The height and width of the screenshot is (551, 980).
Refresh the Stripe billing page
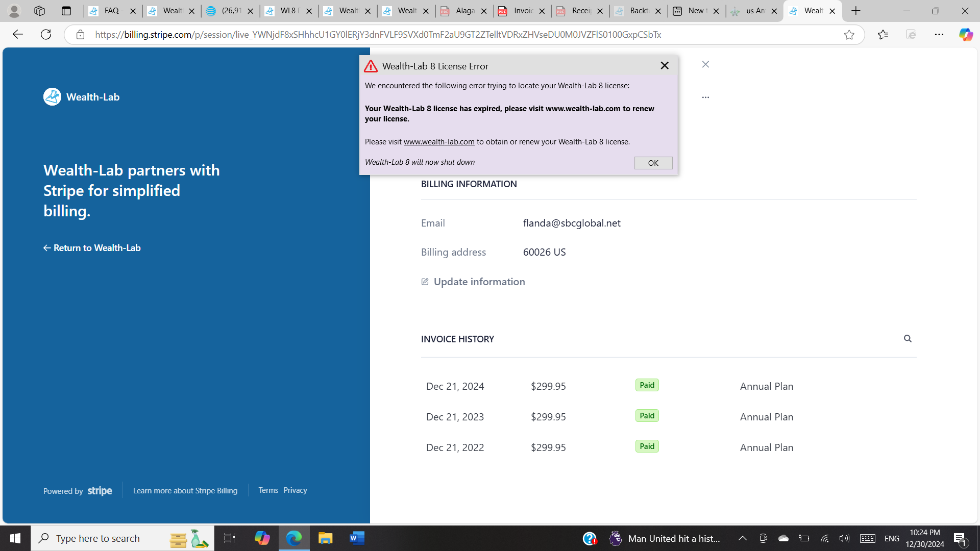pos(46,35)
